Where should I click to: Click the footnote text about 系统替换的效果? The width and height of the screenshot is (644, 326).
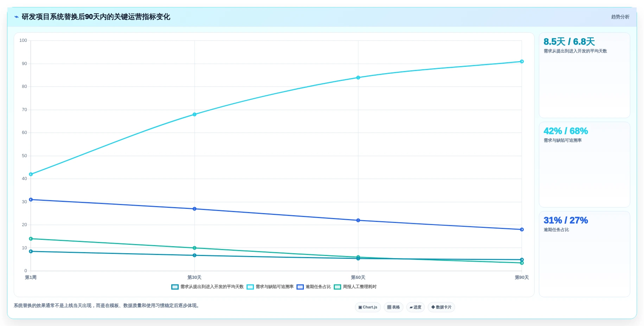[107, 306]
